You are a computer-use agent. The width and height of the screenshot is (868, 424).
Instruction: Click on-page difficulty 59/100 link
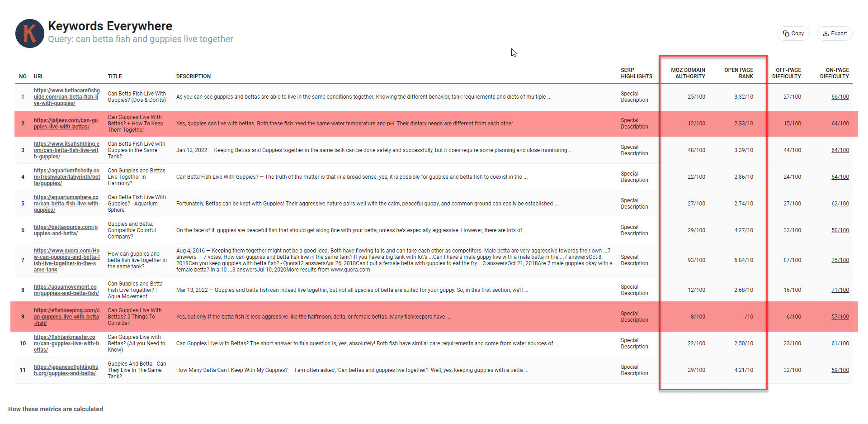point(840,370)
